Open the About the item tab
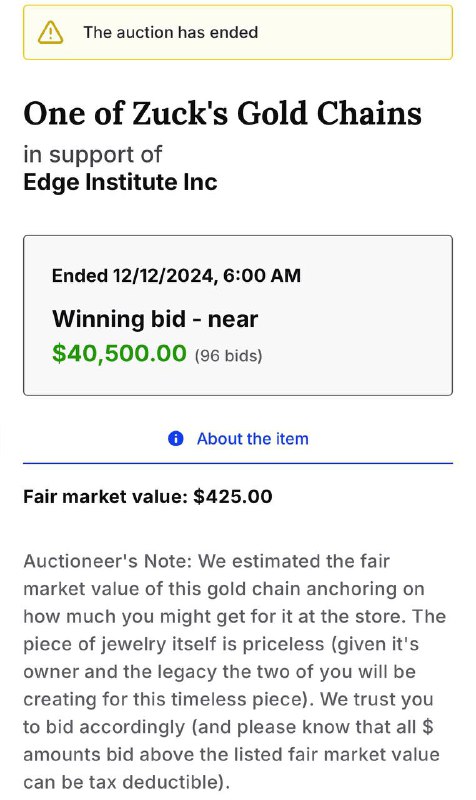Screen dimensions: 476x800 point(238,439)
